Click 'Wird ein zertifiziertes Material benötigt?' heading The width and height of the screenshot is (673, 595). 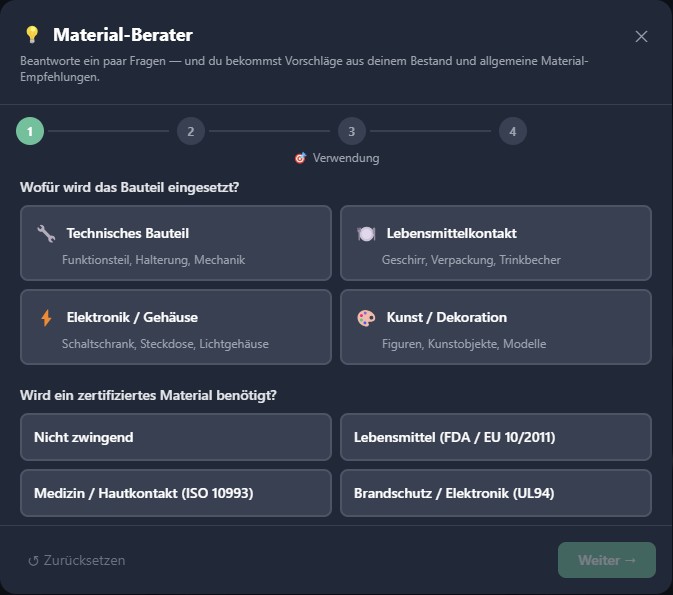148,395
